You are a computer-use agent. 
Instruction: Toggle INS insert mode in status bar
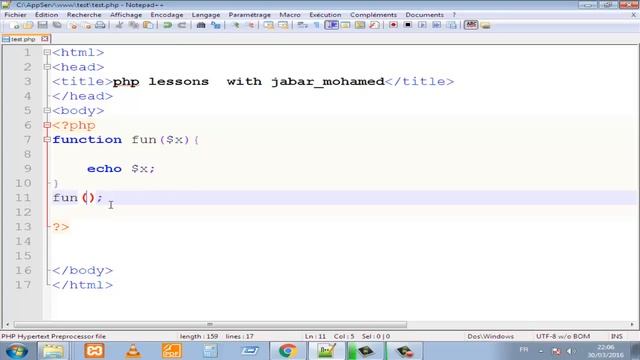click(x=616, y=336)
